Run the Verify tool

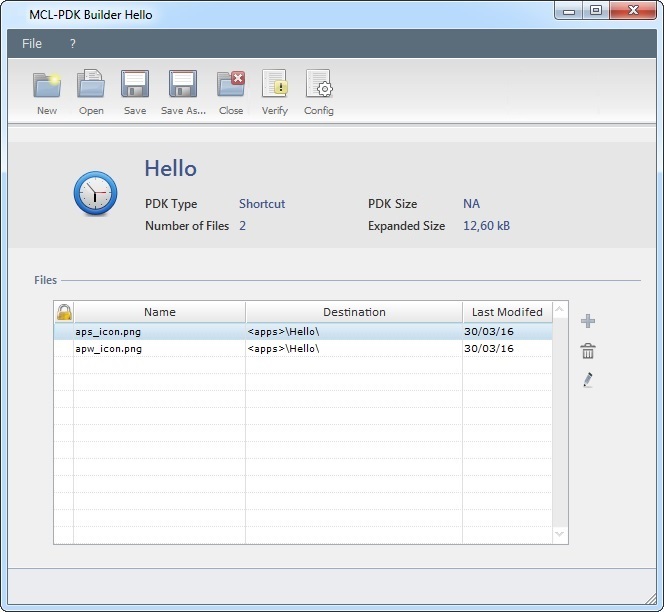tap(274, 85)
